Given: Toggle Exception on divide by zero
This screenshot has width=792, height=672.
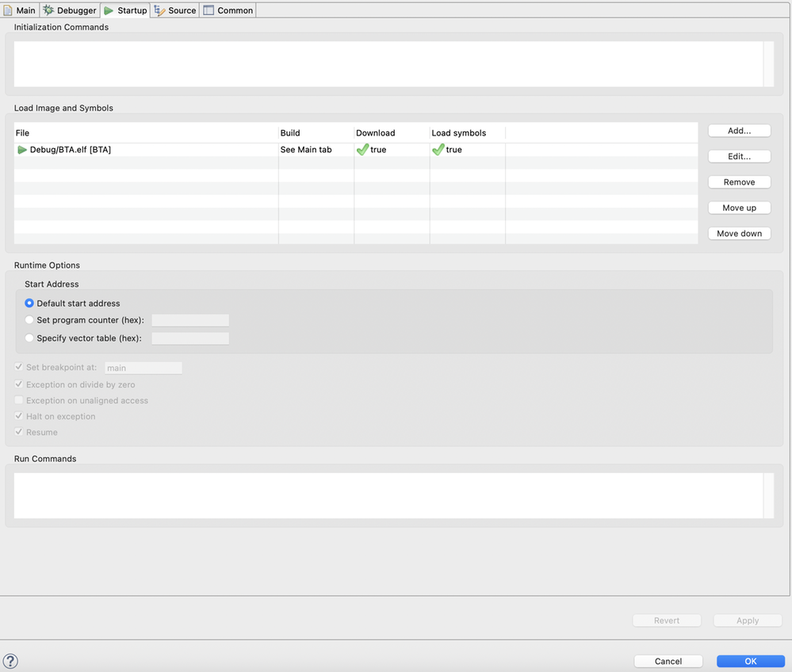Looking at the screenshot, I should click(x=19, y=384).
